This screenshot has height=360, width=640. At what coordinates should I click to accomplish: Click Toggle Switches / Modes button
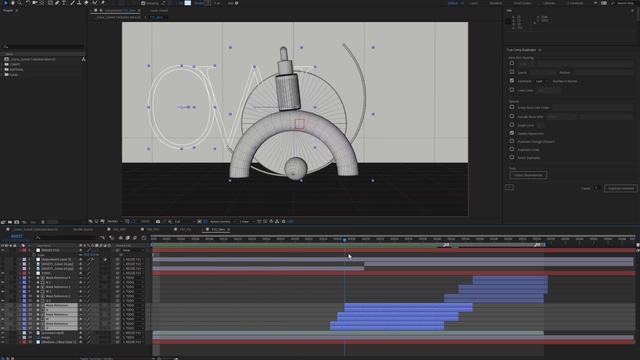(96, 358)
